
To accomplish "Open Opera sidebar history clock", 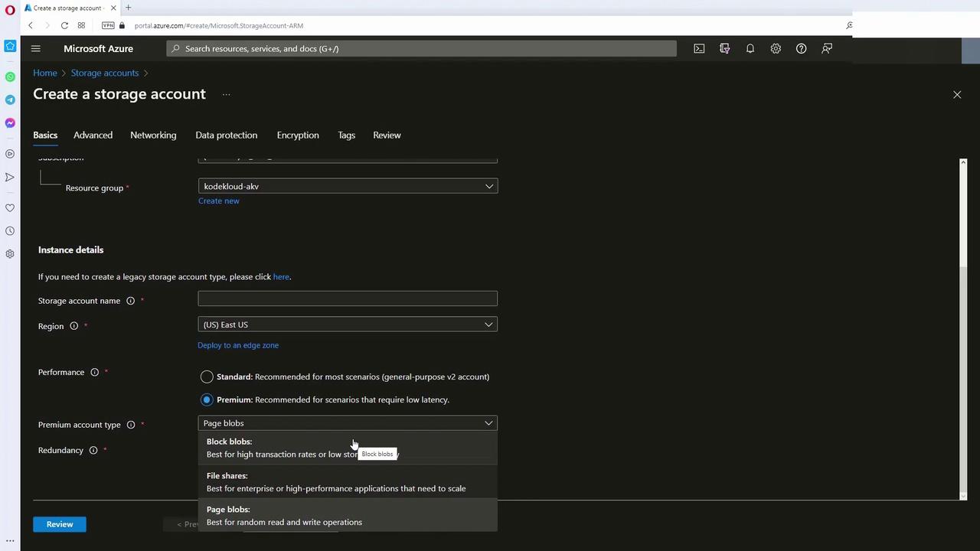I will [10, 230].
